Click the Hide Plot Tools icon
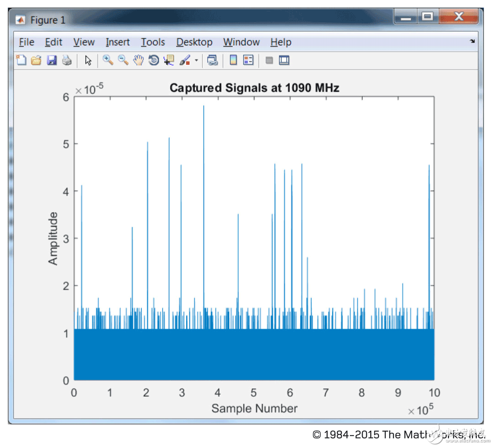Image resolution: width=494 pixels, height=448 pixels. click(x=269, y=60)
